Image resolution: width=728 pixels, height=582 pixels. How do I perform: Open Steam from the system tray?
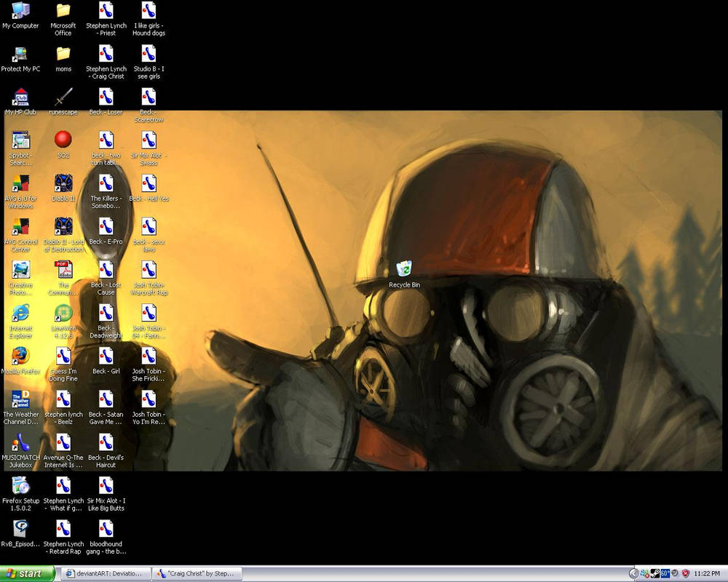click(654, 573)
